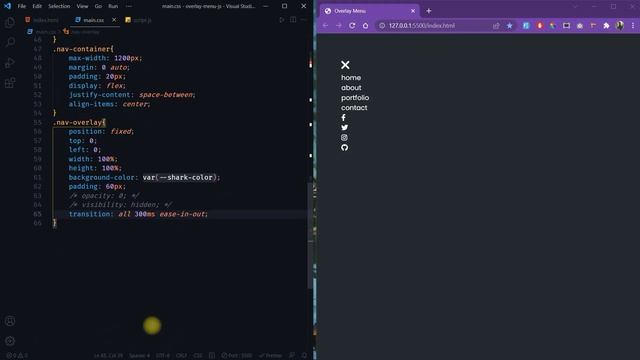Change encoding via UTF-8 status item
The width and height of the screenshot is (640, 360).
[162, 356]
